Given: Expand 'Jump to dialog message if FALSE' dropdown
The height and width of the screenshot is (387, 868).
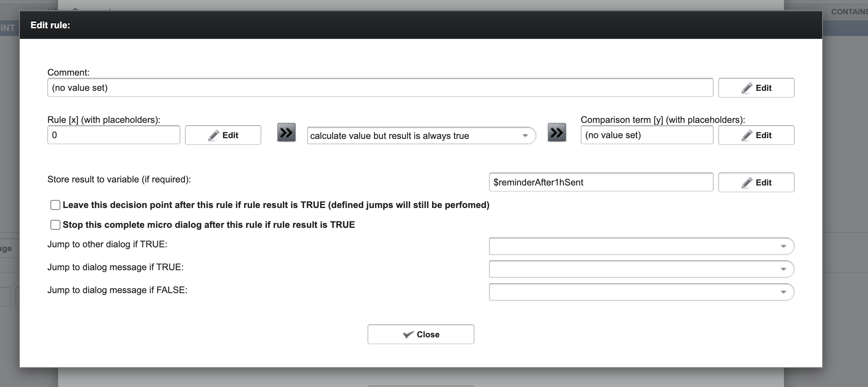Looking at the screenshot, I should [x=641, y=292].
